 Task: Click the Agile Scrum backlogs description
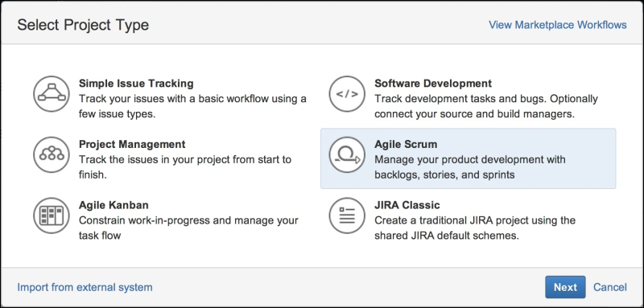coord(470,167)
